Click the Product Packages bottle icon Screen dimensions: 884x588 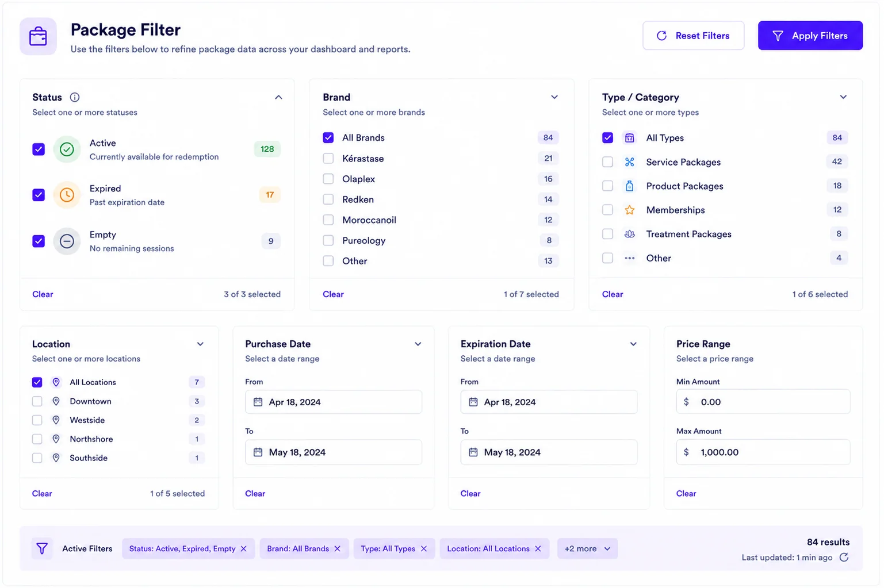(630, 186)
